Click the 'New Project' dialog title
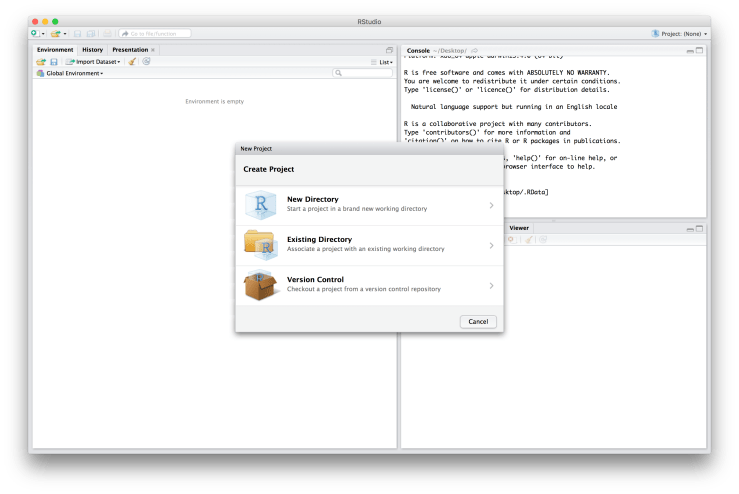This screenshot has height=494, width=739. coord(256,148)
